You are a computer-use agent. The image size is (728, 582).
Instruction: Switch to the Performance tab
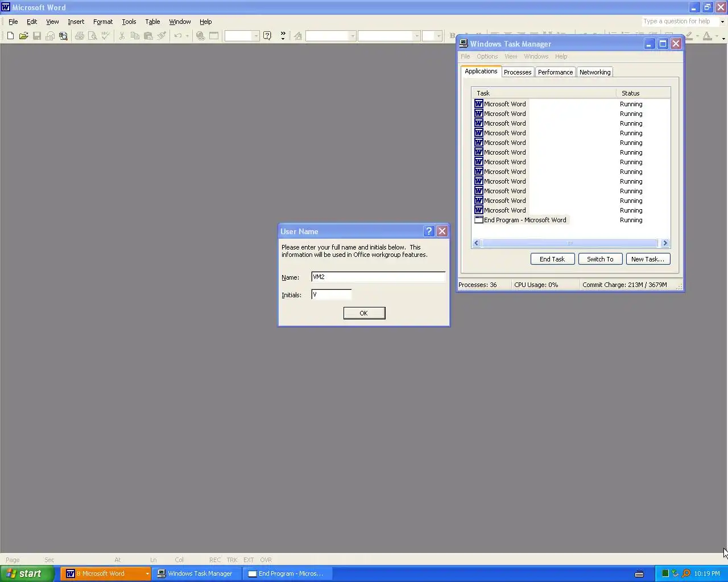pyautogui.click(x=556, y=72)
